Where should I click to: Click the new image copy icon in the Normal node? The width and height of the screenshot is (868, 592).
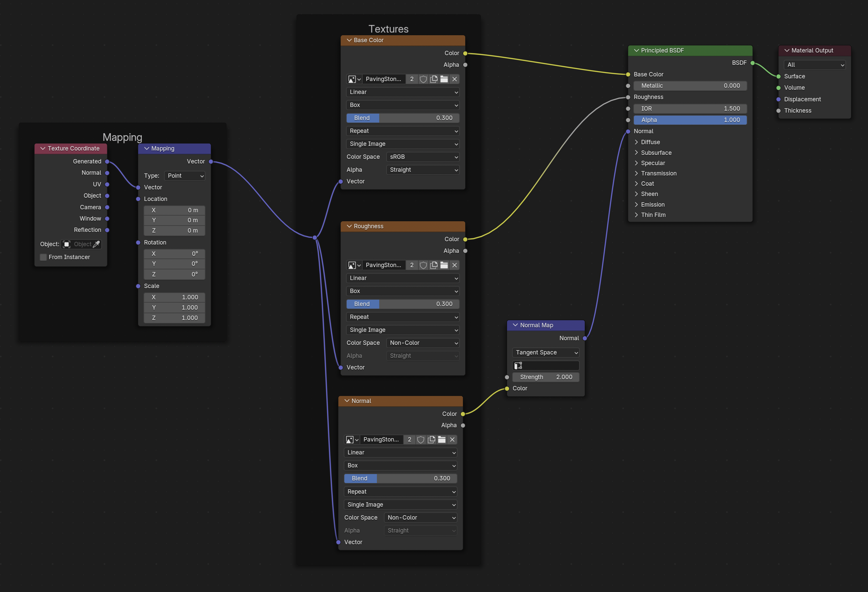[x=431, y=440]
